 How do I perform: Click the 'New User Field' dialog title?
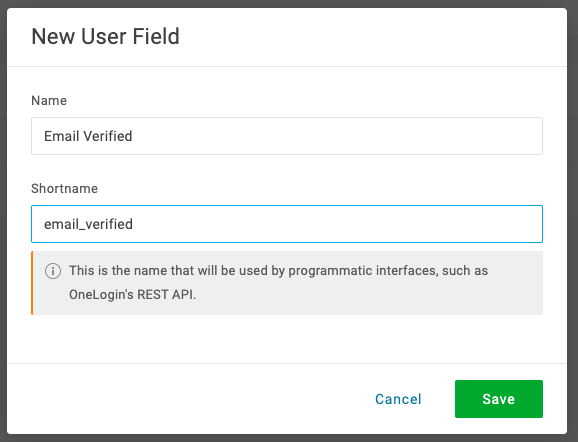[x=105, y=36]
